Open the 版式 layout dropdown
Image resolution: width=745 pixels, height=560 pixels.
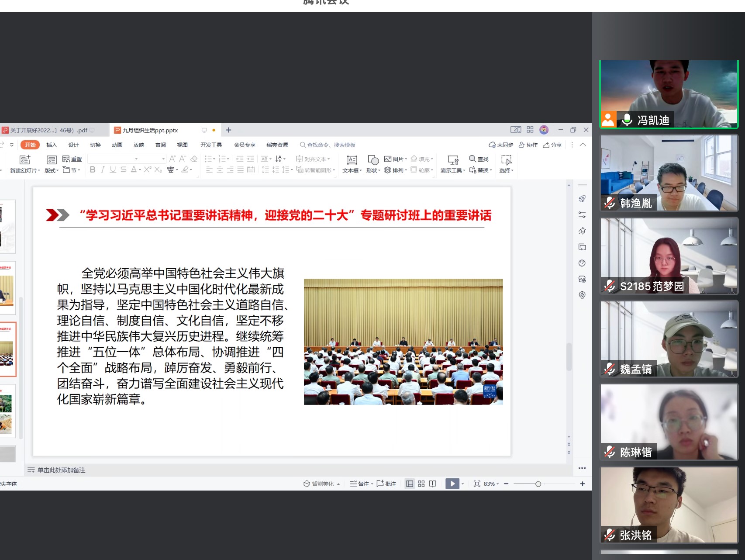pos(51,170)
